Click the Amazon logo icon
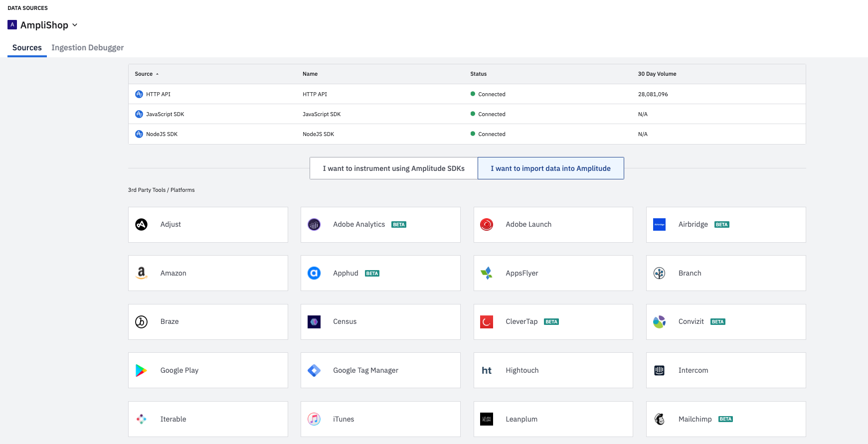Screen dimensions: 868x444 pyautogui.click(x=142, y=273)
